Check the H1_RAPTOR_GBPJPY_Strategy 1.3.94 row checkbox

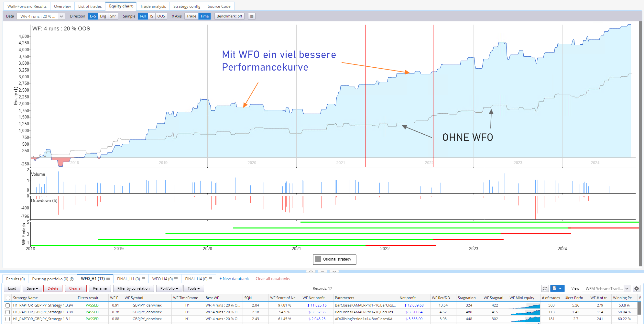(8, 305)
